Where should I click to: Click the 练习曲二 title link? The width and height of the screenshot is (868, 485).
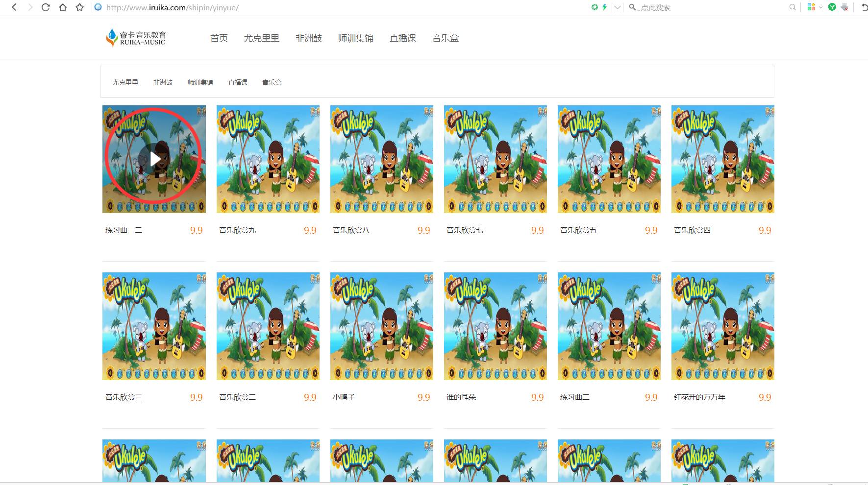click(x=575, y=397)
